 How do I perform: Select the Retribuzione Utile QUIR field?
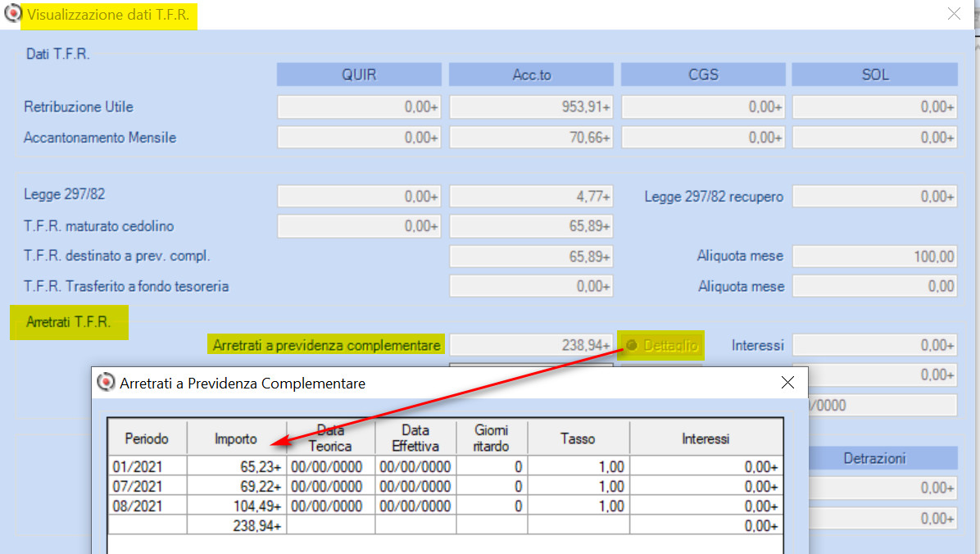(x=360, y=107)
